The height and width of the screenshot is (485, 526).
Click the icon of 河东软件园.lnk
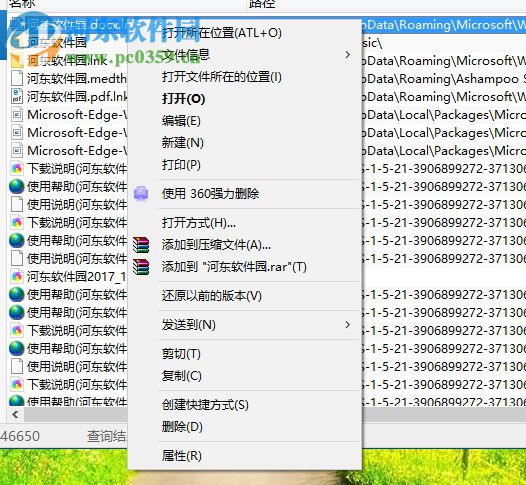click(16, 60)
